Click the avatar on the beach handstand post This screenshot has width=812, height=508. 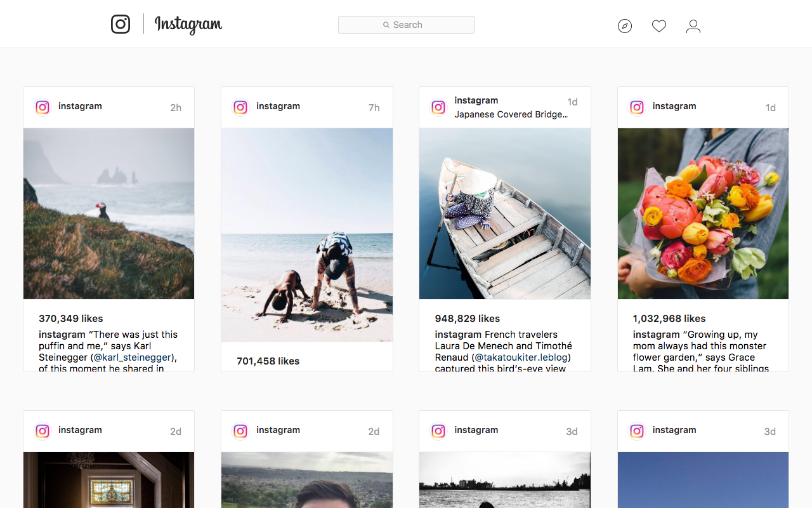coord(240,107)
